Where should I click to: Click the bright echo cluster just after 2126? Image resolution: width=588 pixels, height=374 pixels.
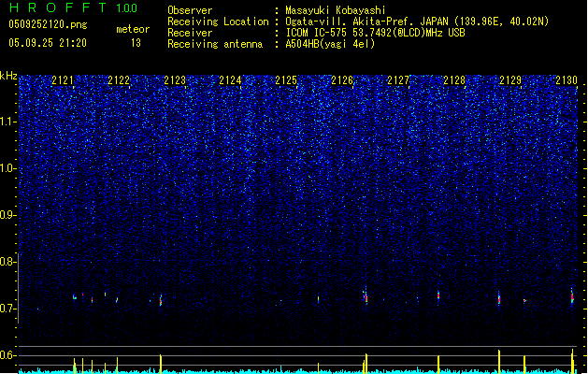366,296
